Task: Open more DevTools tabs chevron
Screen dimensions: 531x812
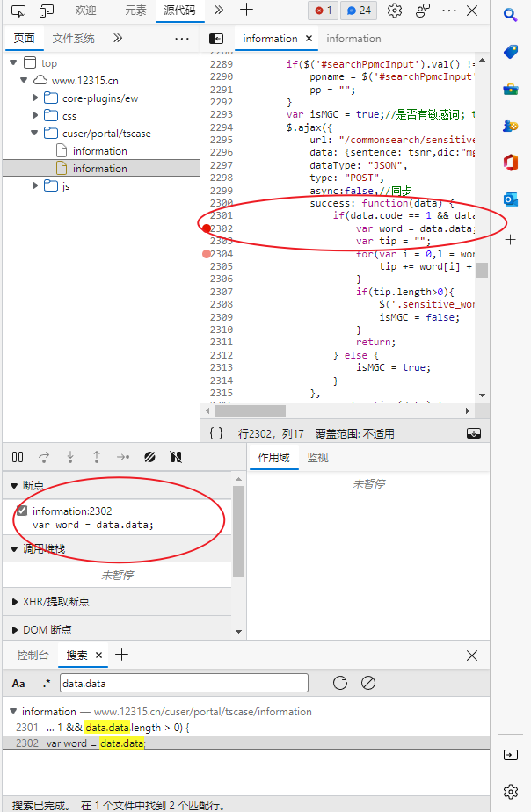Action: coord(219,10)
